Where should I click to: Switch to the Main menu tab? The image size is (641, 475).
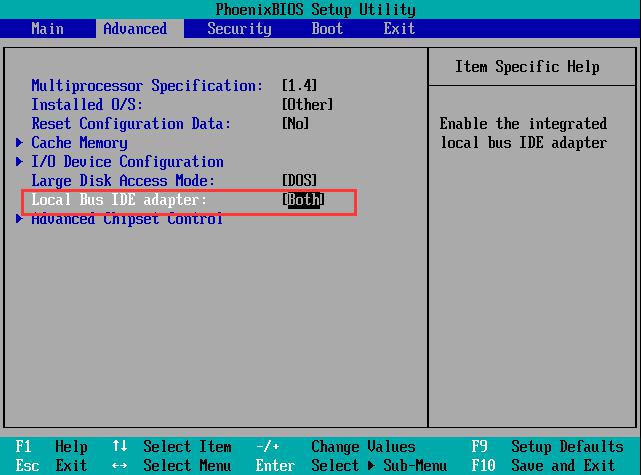(x=47, y=29)
